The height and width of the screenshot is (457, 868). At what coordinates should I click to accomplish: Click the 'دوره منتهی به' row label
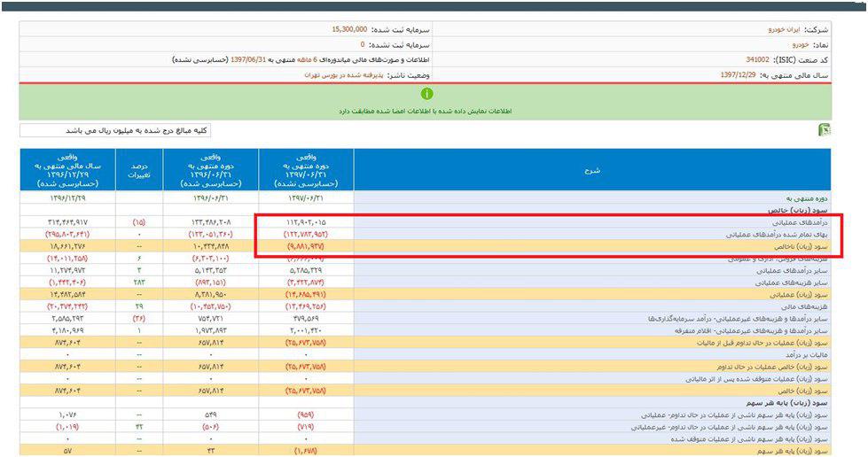805,198
